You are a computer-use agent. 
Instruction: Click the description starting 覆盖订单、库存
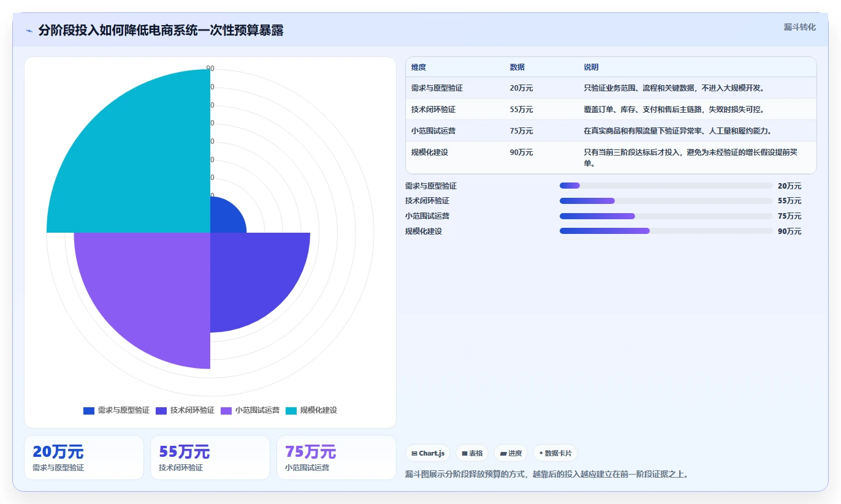coord(674,110)
